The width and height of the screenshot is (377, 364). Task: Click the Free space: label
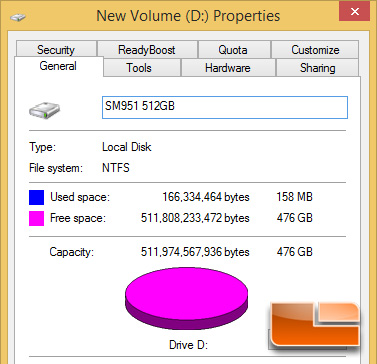coord(78,218)
